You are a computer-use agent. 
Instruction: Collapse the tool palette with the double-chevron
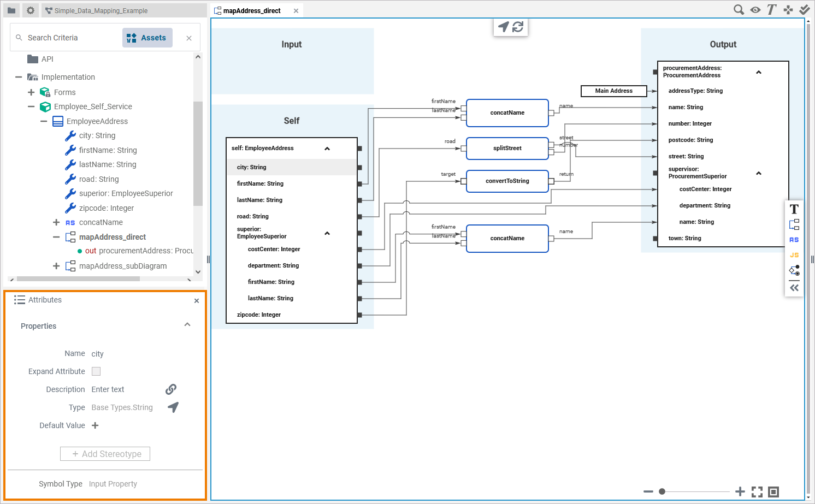tap(794, 288)
